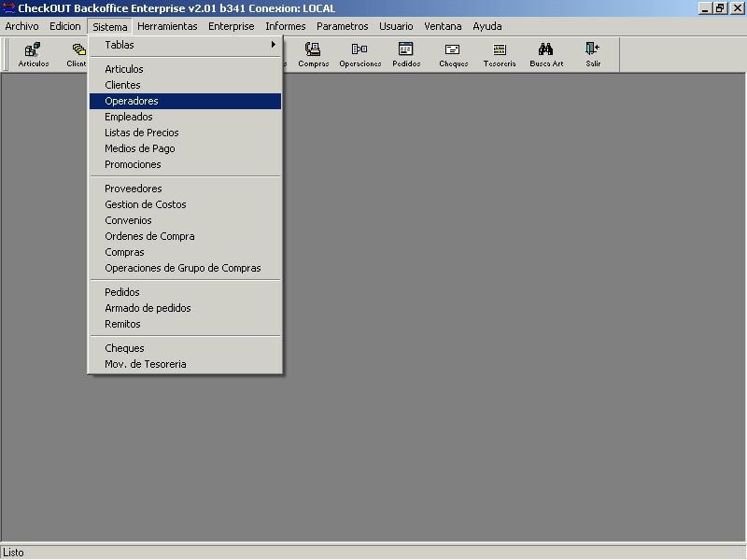
Task: Open the Informes menu
Action: 286,26
